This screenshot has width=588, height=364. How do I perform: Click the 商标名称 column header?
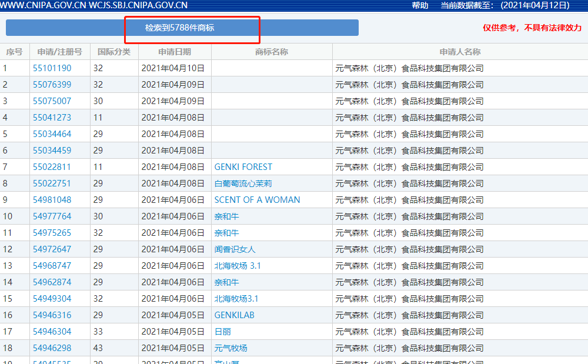tap(272, 52)
